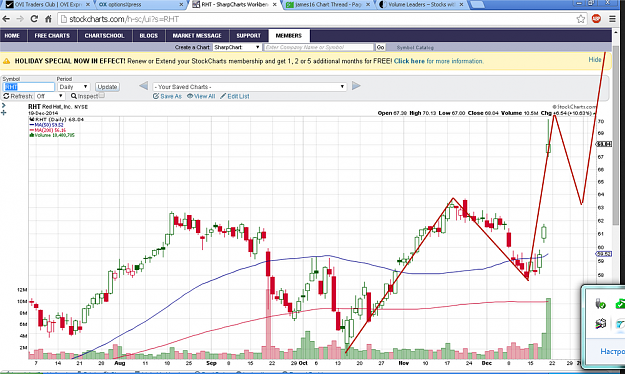The image size is (625, 374).
Task: Click the Symbol field containing RHT
Action: (29, 87)
